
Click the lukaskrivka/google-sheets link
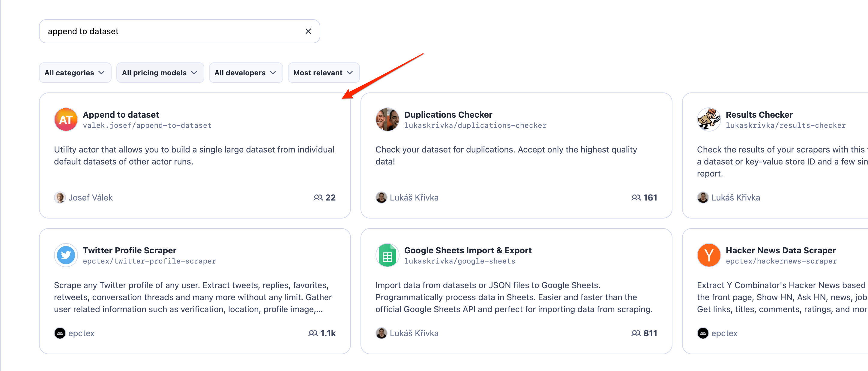click(x=460, y=261)
